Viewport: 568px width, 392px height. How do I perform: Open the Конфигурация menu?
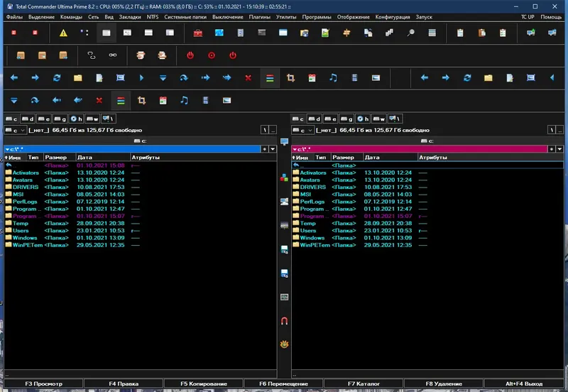(393, 17)
